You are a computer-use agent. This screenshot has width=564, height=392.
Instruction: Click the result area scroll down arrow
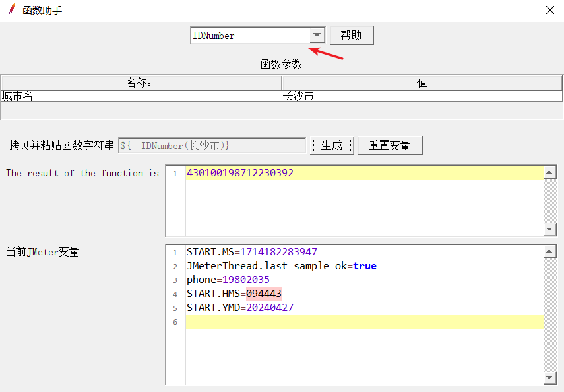click(x=550, y=228)
